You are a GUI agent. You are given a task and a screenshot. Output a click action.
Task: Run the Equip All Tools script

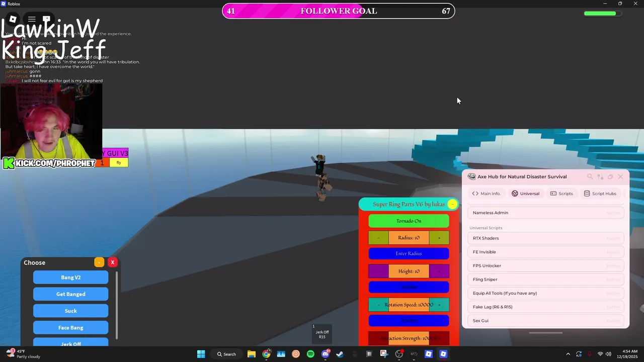pyautogui.click(x=546, y=293)
